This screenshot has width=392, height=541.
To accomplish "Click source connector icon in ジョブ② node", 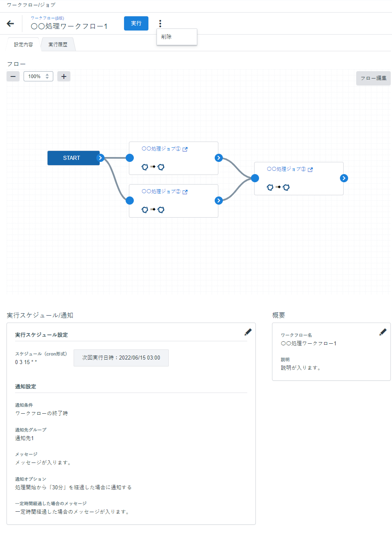I will (145, 209).
